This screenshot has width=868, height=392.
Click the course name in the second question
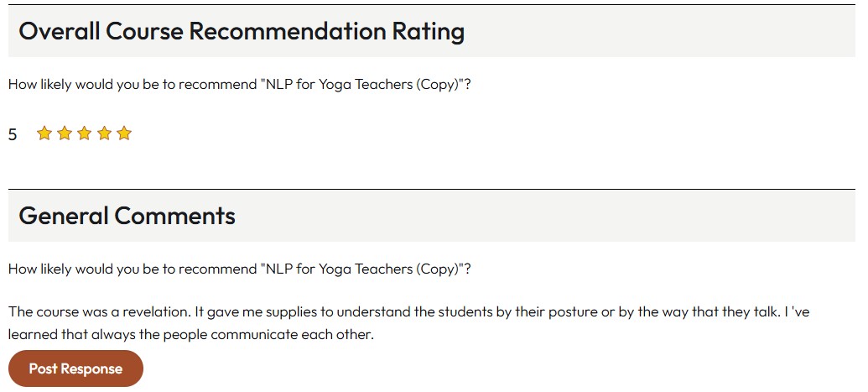[x=364, y=269]
